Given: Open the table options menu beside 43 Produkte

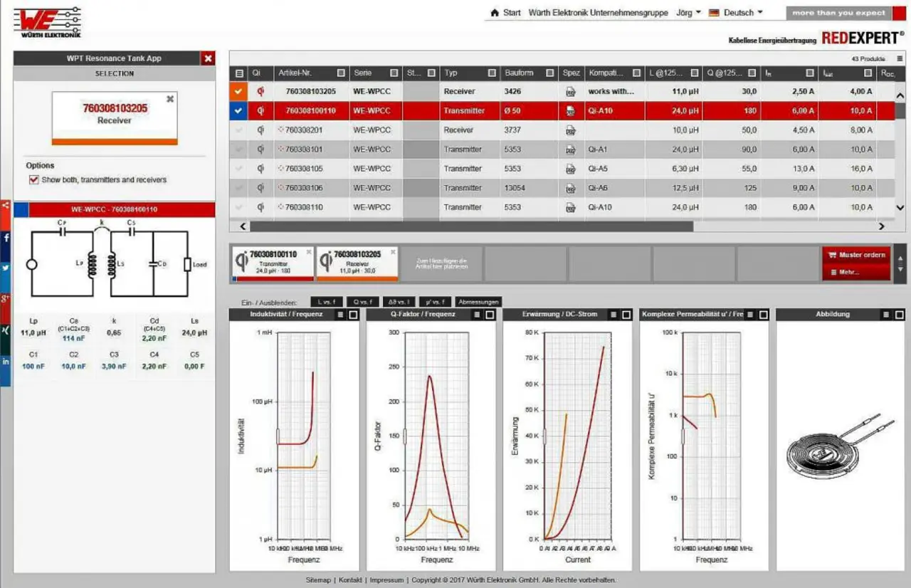Looking at the screenshot, I should coord(900,58).
